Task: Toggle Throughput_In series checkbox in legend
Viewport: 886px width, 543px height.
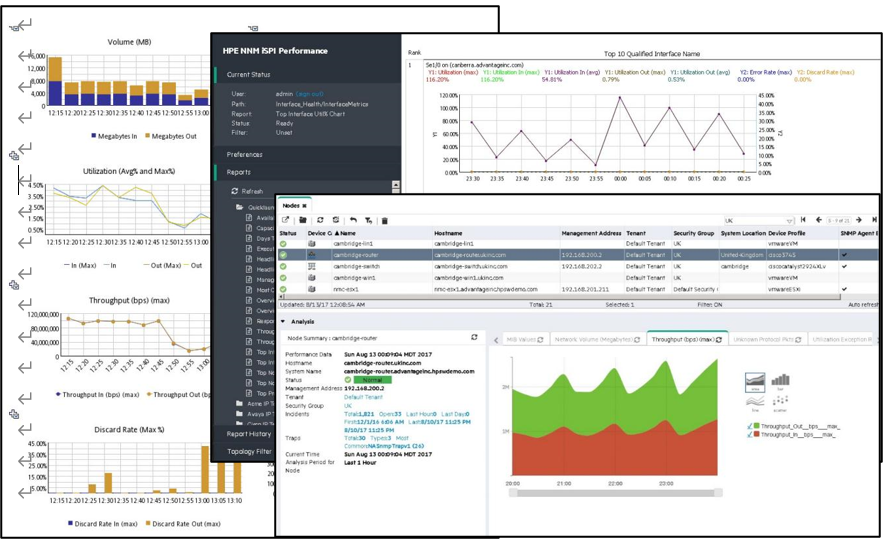Action: [750, 435]
